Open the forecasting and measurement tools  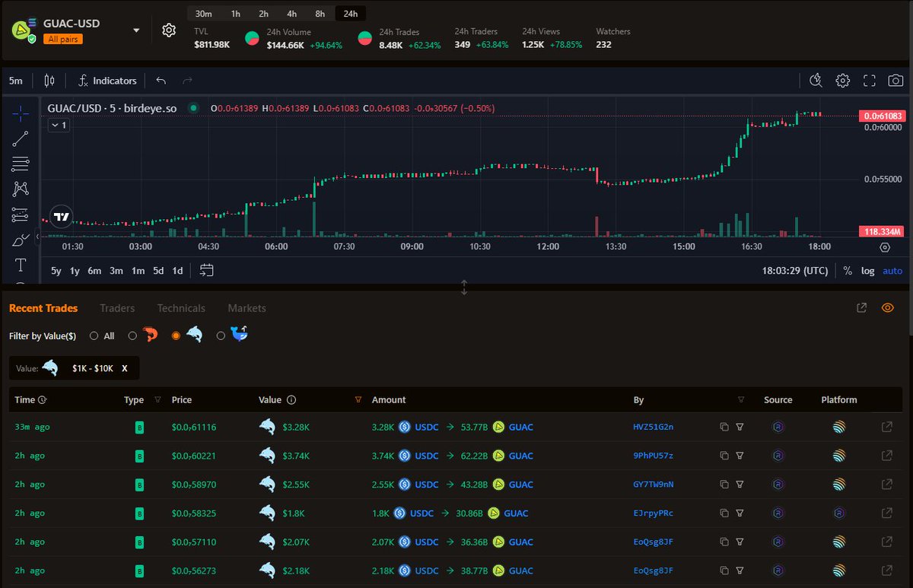[x=21, y=215]
